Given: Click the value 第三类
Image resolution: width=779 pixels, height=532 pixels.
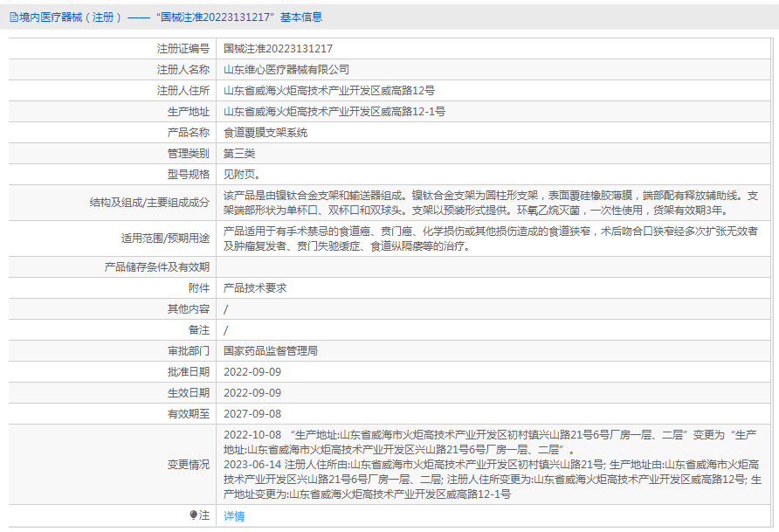Looking at the screenshot, I should pyautogui.click(x=239, y=154).
